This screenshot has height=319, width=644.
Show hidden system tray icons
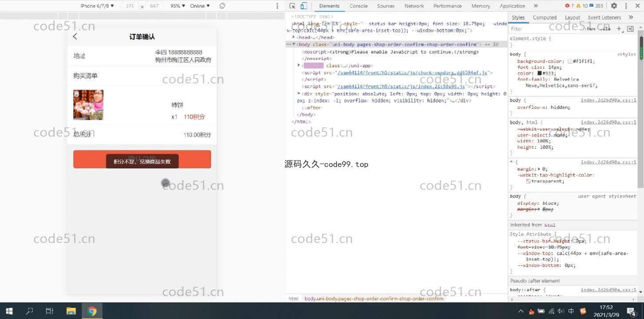(x=521, y=311)
